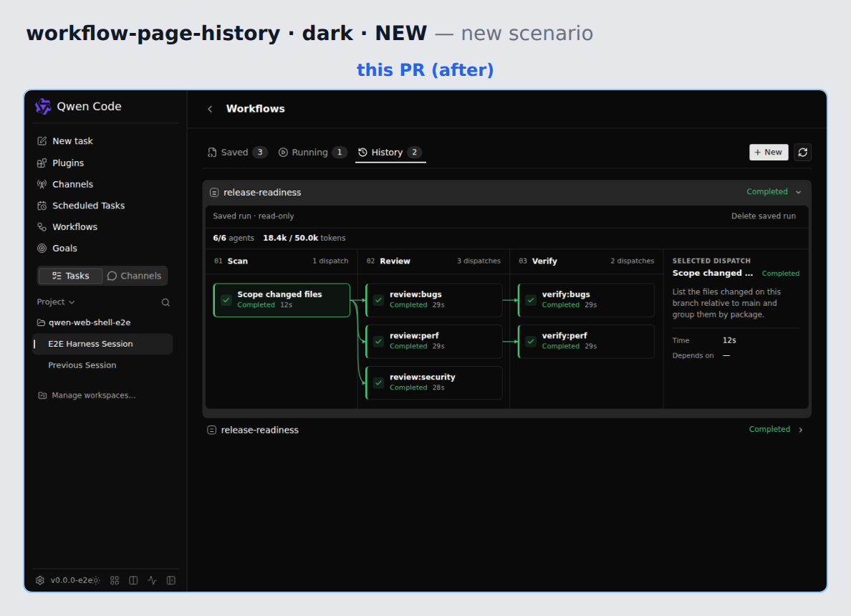Click the four-squares grid icon in sidebar footer

pos(115,580)
